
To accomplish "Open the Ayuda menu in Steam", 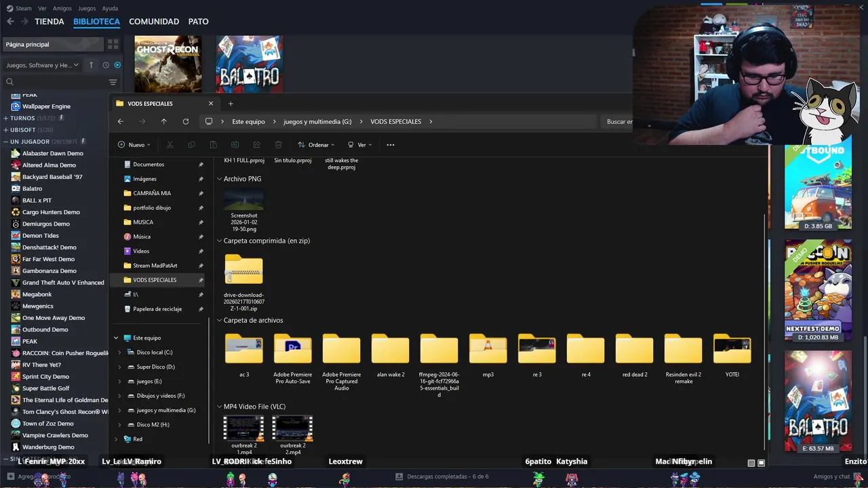I will click(x=110, y=8).
